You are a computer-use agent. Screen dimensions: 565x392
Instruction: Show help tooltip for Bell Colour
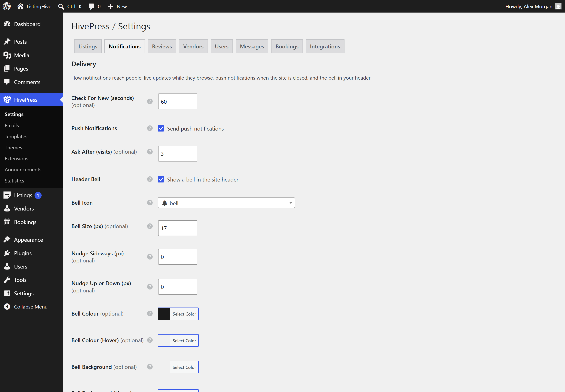coord(150,314)
